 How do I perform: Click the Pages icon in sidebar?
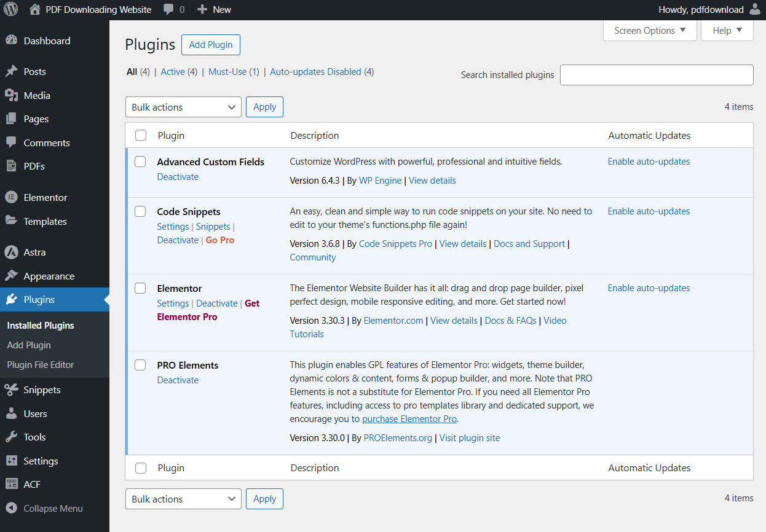click(11, 119)
